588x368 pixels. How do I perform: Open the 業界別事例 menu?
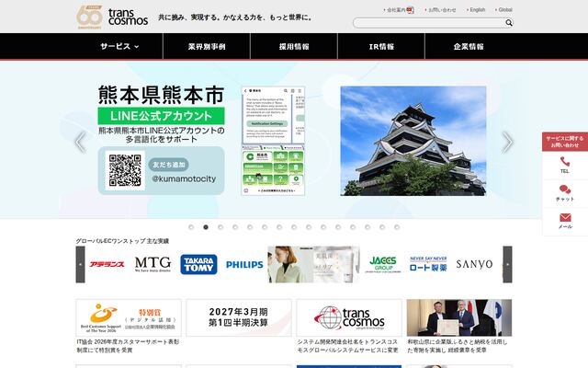coord(207,46)
